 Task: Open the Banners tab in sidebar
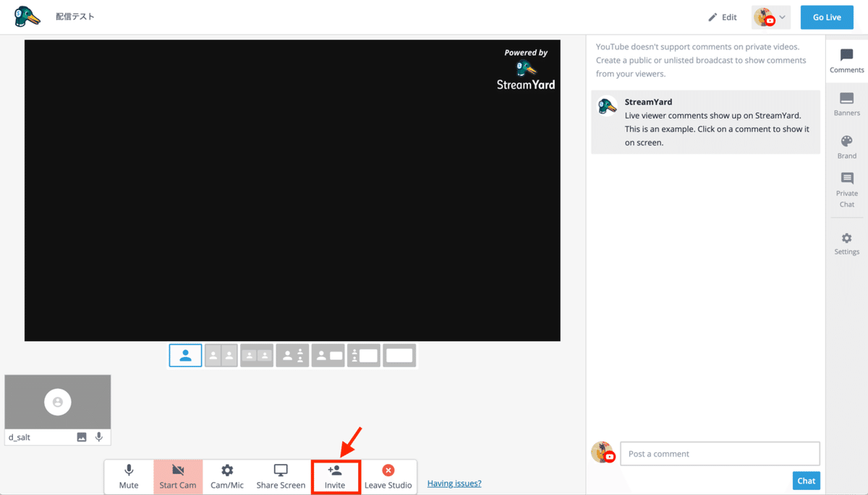click(847, 104)
